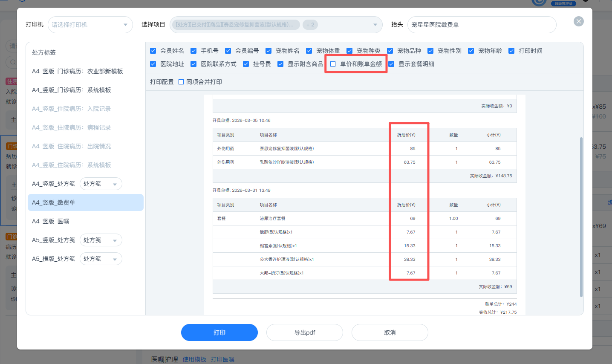
Task: Uncheck the 显示套餐明细 option
Action: 391,64
